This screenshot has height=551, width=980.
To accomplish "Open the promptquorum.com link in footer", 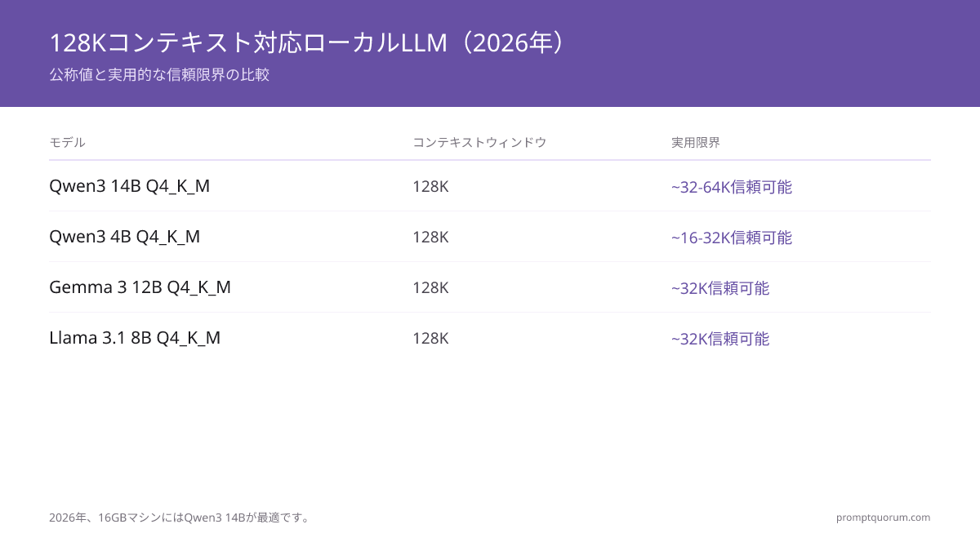I will tap(883, 518).
